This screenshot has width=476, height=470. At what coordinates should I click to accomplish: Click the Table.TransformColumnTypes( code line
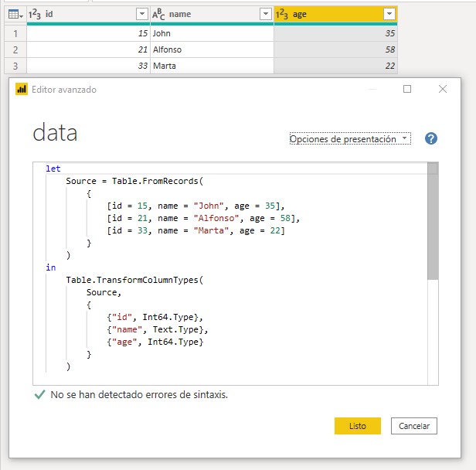(x=134, y=280)
